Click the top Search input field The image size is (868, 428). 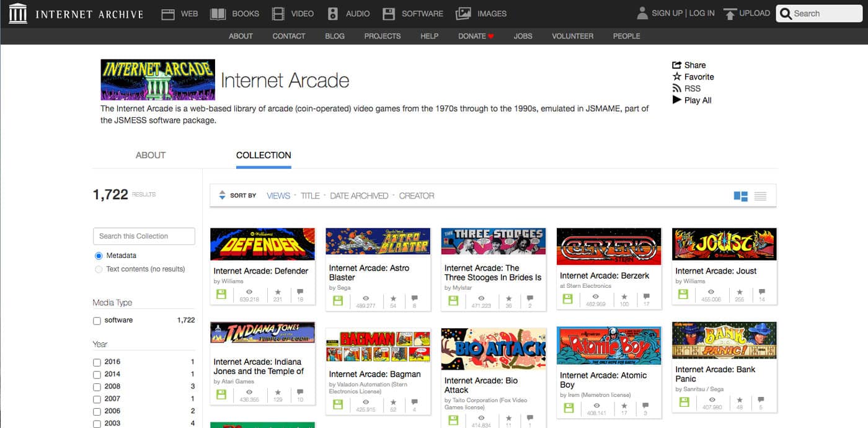point(819,14)
